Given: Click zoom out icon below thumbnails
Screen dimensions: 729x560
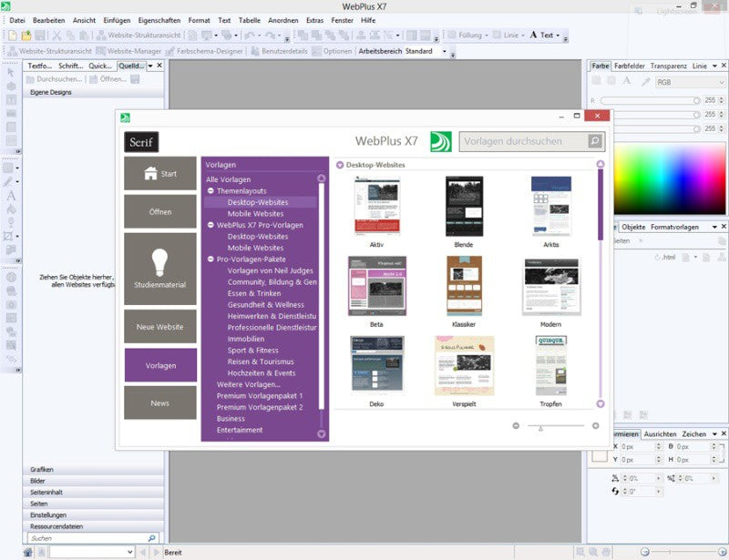Looking at the screenshot, I should click(x=516, y=426).
